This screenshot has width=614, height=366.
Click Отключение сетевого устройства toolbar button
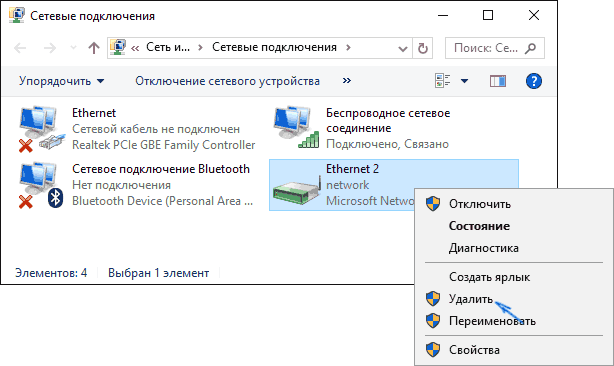click(228, 81)
